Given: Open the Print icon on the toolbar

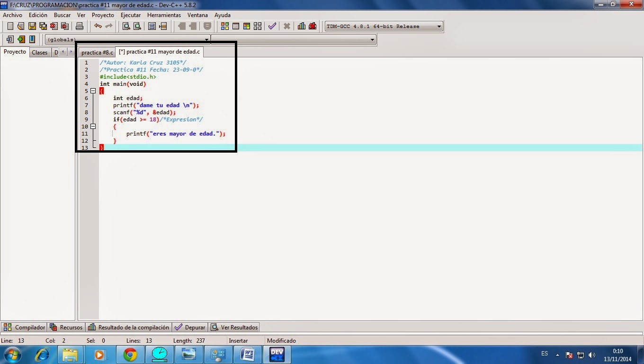Looking at the screenshot, I should [79, 26].
